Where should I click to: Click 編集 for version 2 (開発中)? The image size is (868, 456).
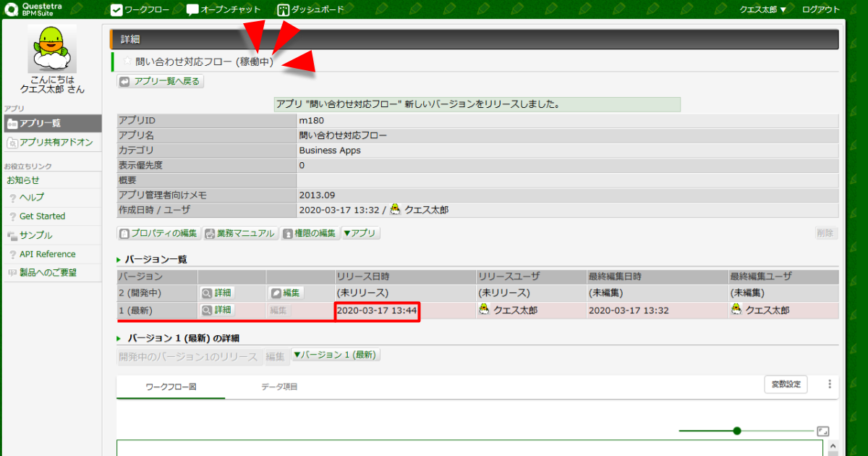tap(286, 293)
